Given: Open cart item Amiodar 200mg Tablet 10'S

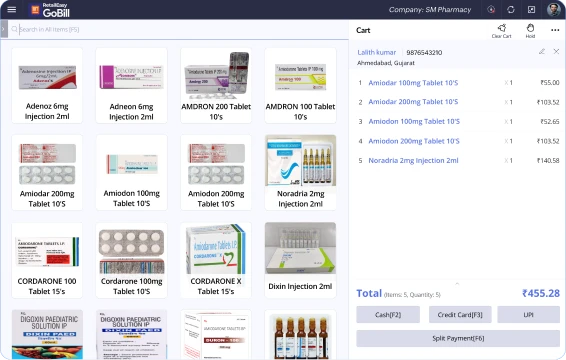Looking at the screenshot, I should pos(413,102).
